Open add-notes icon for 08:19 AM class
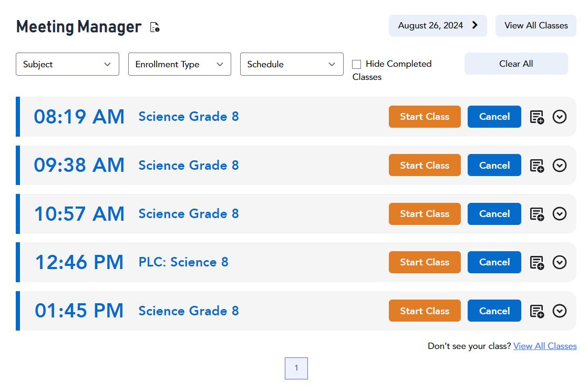This screenshot has height=391, width=588. [537, 117]
